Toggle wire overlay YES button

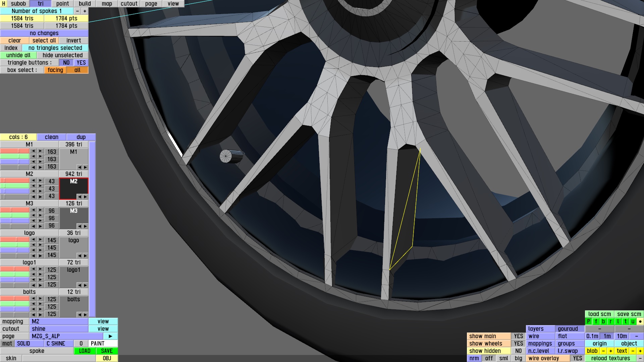pos(577,358)
